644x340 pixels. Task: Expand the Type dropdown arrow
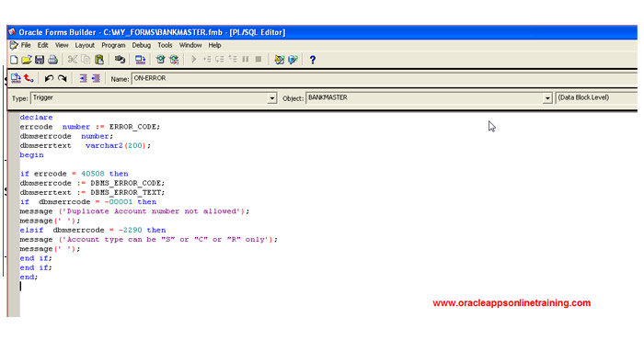click(x=272, y=98)
